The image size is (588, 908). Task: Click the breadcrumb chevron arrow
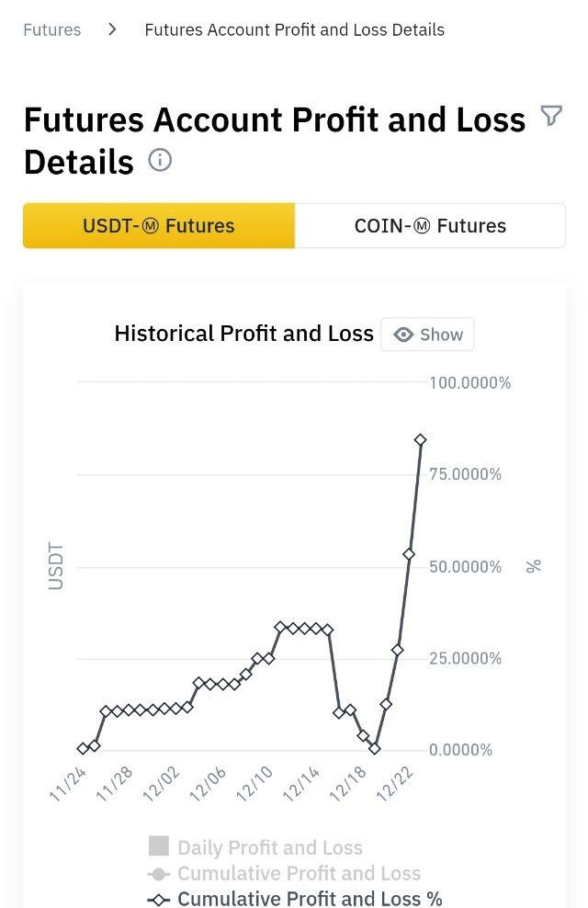coord(113,29)
